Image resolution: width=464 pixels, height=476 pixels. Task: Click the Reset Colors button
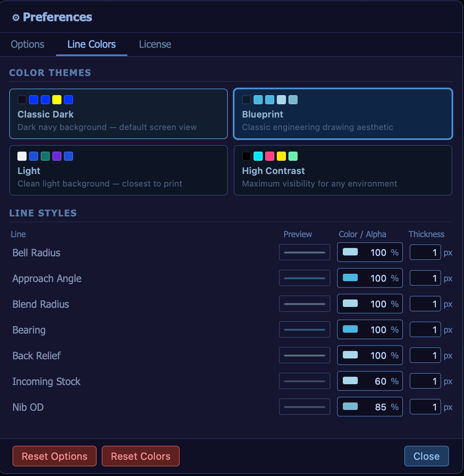[x=140, y=456]
